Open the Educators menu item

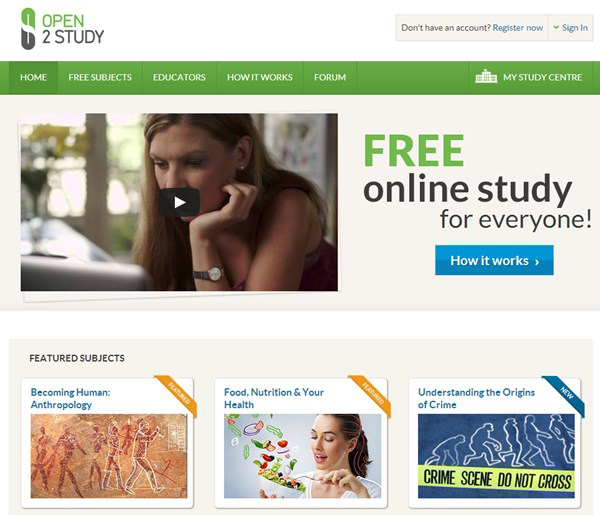click(x=179, y=77)
